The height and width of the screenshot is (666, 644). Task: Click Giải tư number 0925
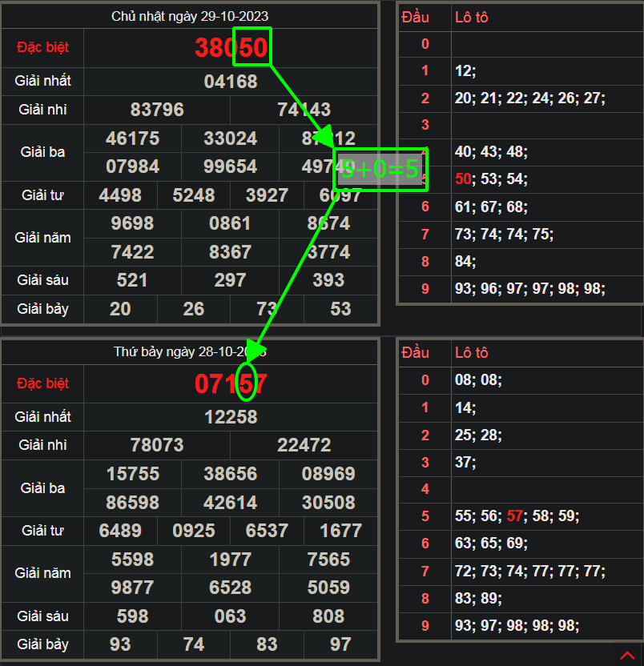coord(194,531)
